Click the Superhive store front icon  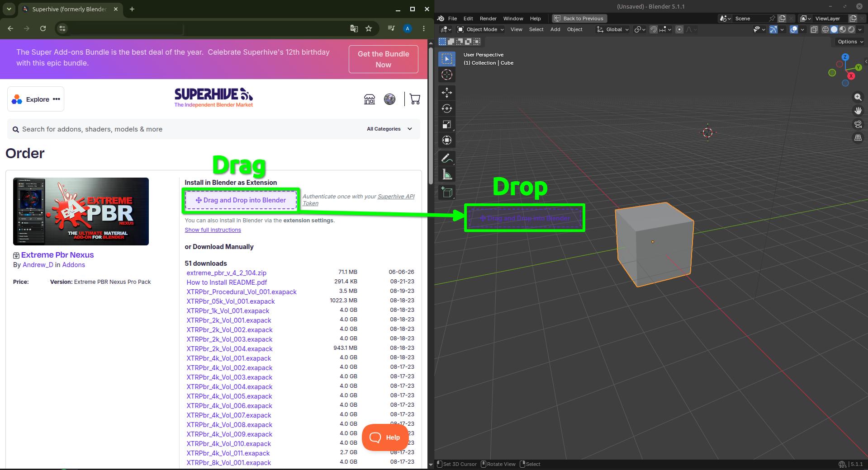pos(370,99)
